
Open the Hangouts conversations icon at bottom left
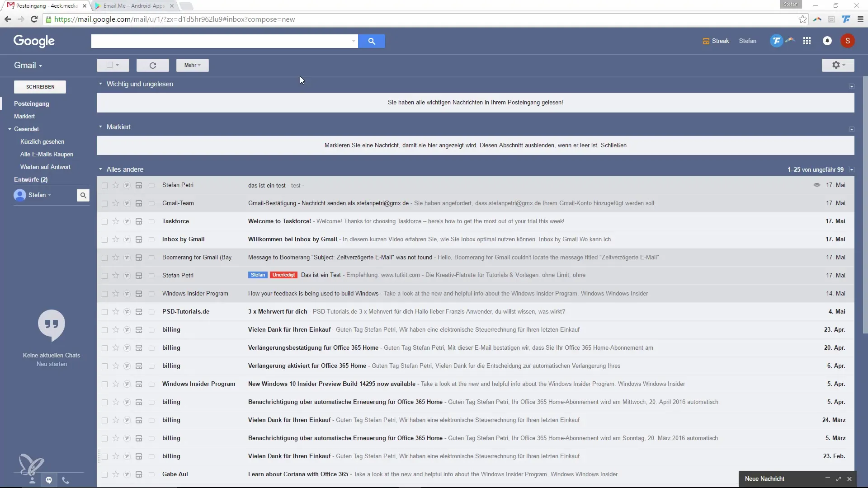pos(49,480)
